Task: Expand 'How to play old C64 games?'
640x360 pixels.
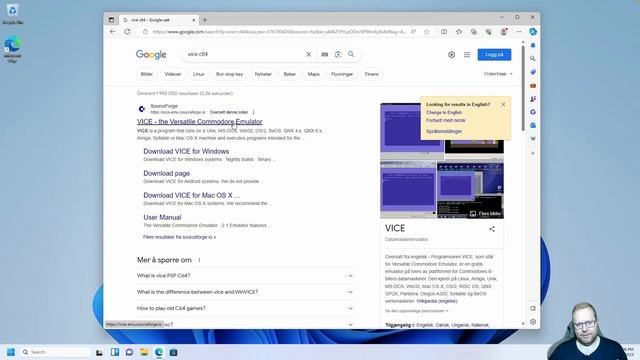Action: [x=245, y=309]
